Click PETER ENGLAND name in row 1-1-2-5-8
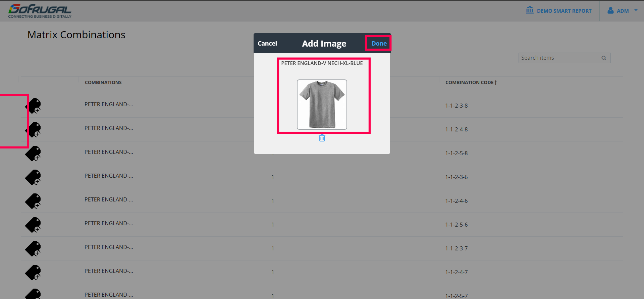 pos(109,152)
